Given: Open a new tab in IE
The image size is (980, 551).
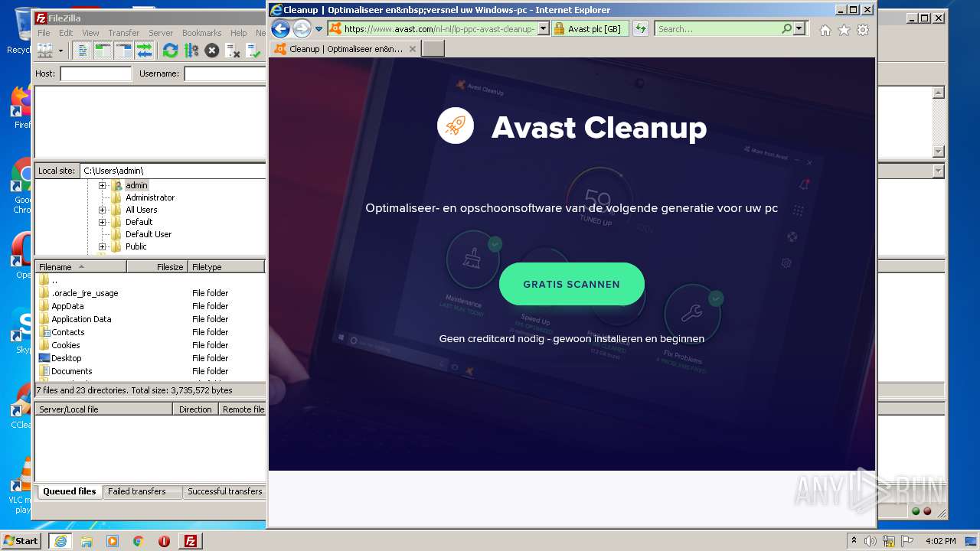Looking at the screenshot, I should (433, 48).
